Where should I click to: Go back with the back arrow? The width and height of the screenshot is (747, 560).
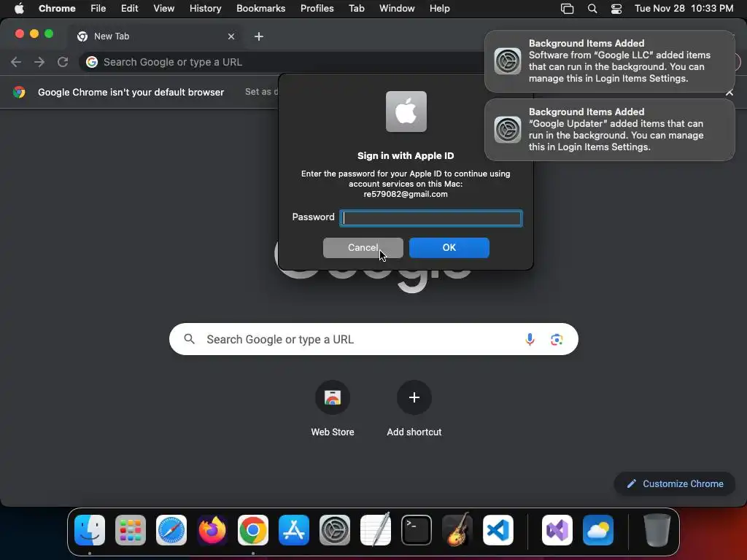16,62
